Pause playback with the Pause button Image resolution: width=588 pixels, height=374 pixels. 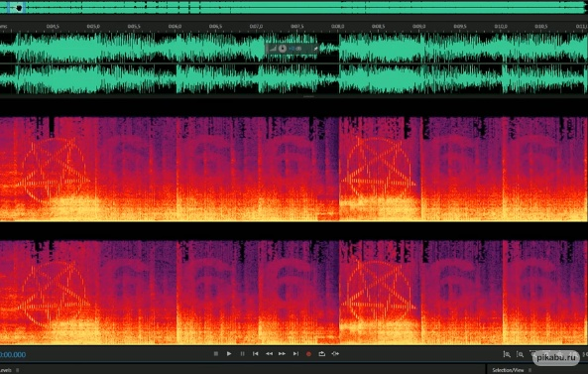pyautogui.click(x=242, y=354)
